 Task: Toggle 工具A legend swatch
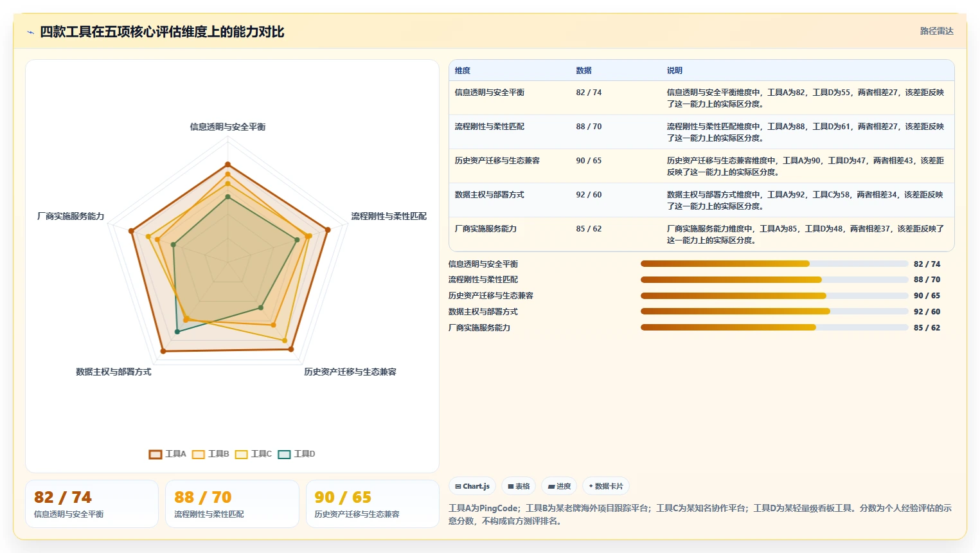tap(156, 454)
